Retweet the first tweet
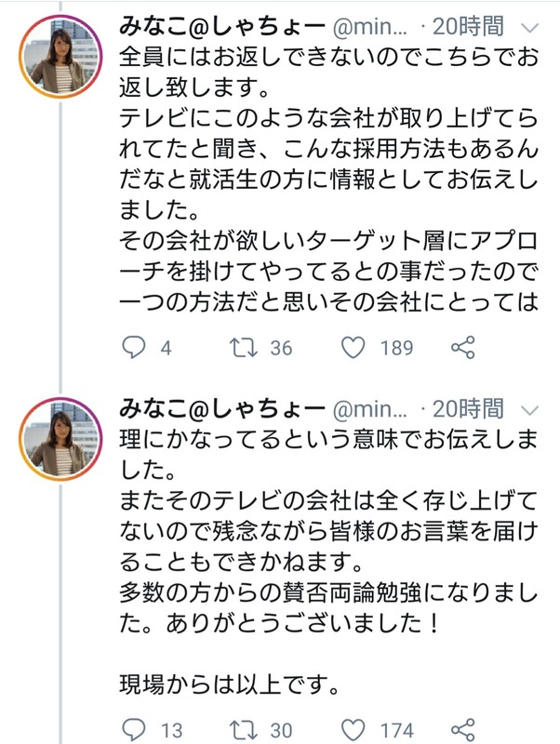 point(244,348)
